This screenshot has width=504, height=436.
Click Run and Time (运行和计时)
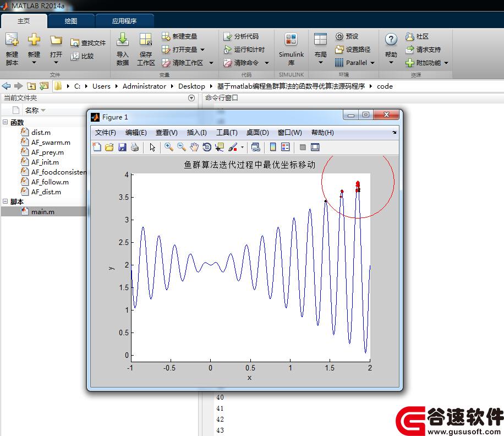[244, 50]
